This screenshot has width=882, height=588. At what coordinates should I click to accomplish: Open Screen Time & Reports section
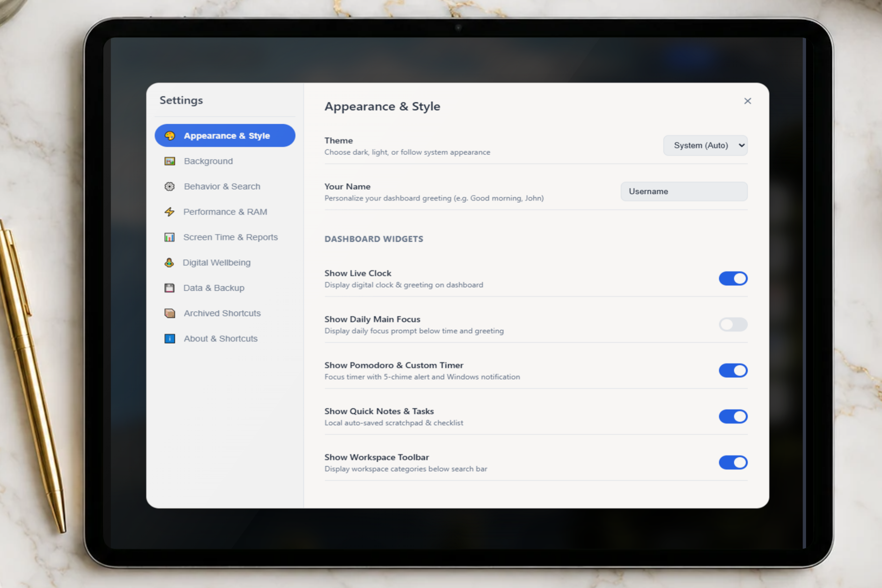pyautogui.click(x=225, y=237)
